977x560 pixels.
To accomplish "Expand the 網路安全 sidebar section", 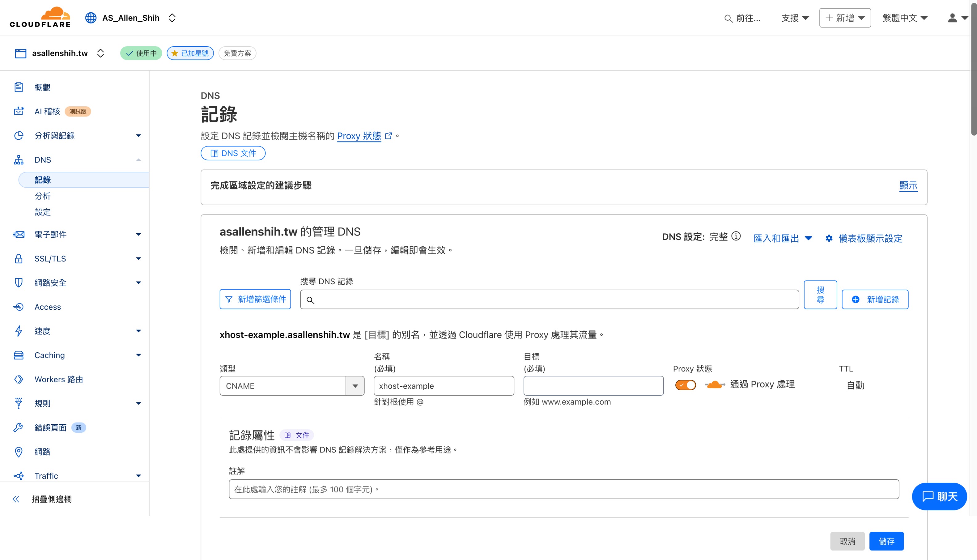I will [x=138, y=283].
